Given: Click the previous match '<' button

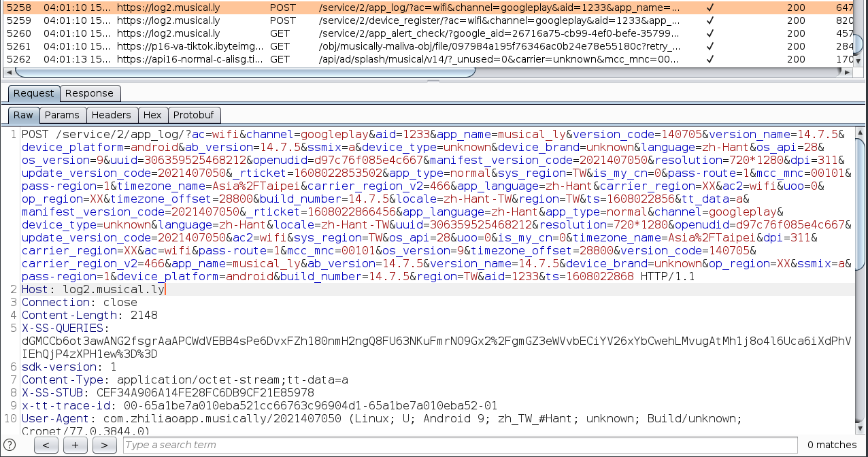Looking at the screenshot, I should click(x=46, y=445).
